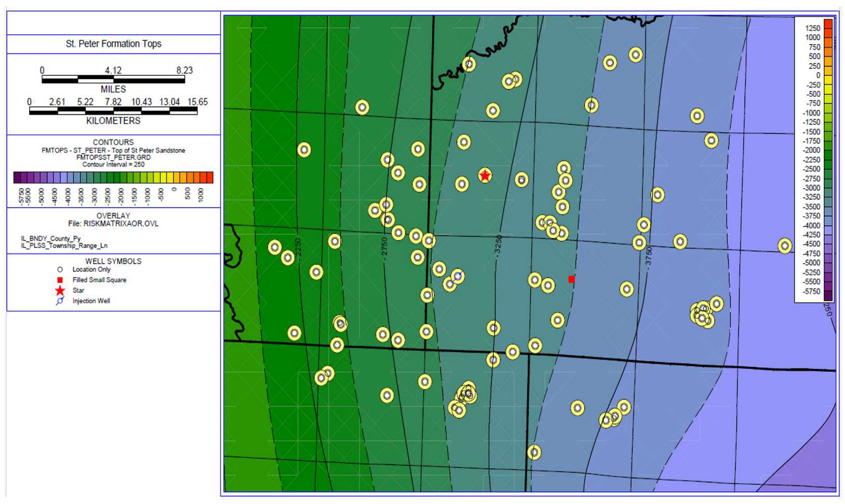This screenshot has width=845, height=504.
Task: Click the Location Only circle legend symbol
Action: point(60,270)
